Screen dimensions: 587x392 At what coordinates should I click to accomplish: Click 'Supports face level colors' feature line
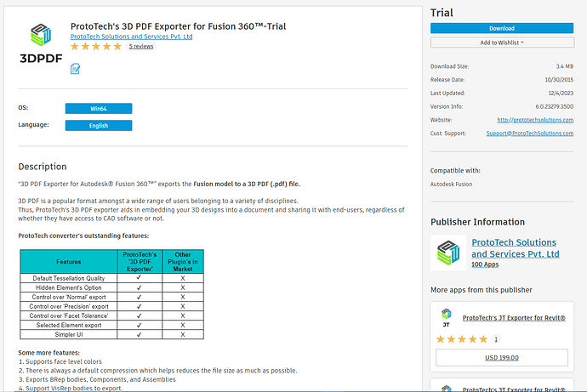tap(60, 361)
